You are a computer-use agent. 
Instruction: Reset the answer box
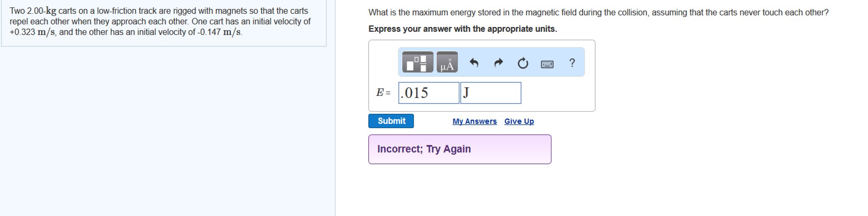tap(523, 63)
